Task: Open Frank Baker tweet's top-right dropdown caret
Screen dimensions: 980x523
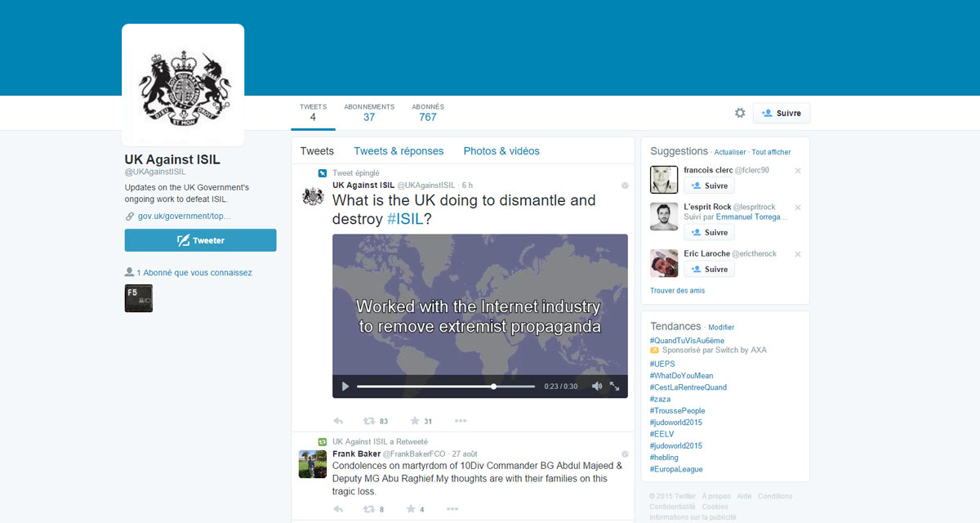Action: pos(625,454)
